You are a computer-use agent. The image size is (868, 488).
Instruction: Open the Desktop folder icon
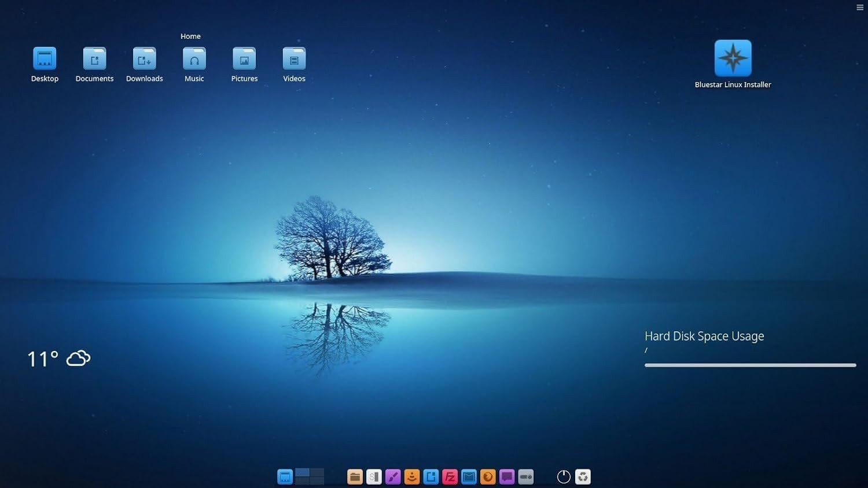coord(45,59)
